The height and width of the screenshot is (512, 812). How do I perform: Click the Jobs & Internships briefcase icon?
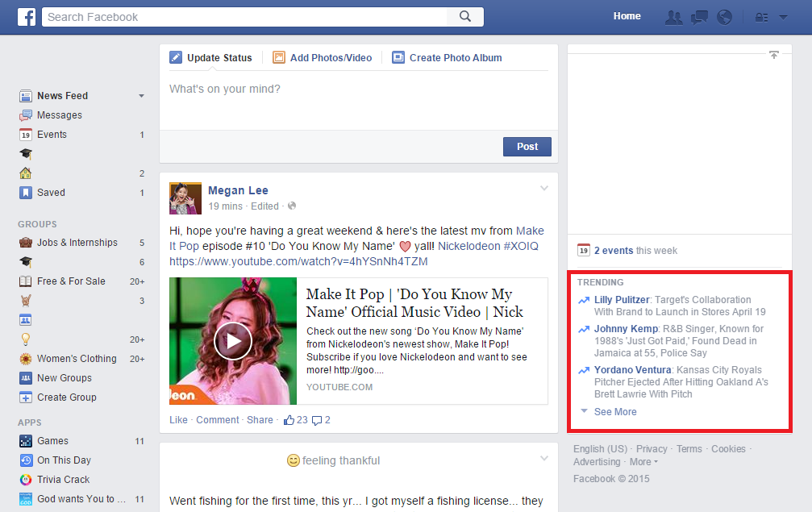(25, 242)
